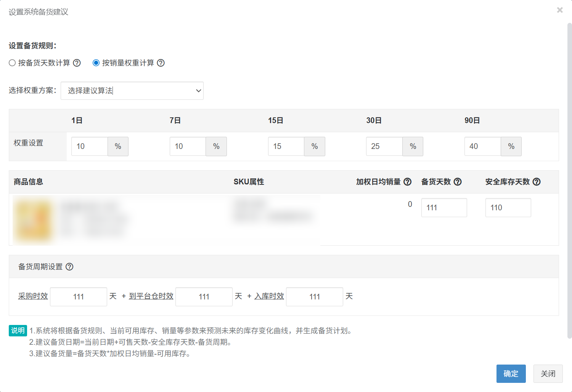Click the 备货天数 input showing 111
This screenshot has height=392, width=572.
[x=444, y=208]
